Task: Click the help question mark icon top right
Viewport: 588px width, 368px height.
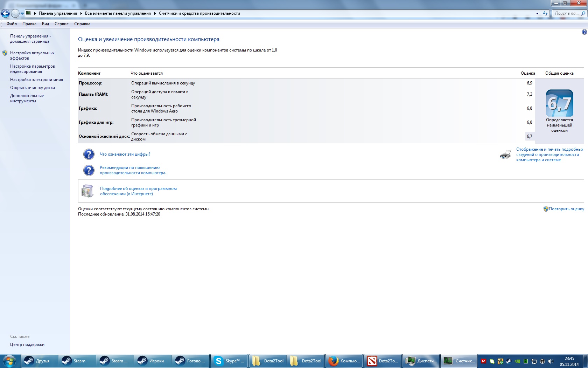Action: [584, 32]
